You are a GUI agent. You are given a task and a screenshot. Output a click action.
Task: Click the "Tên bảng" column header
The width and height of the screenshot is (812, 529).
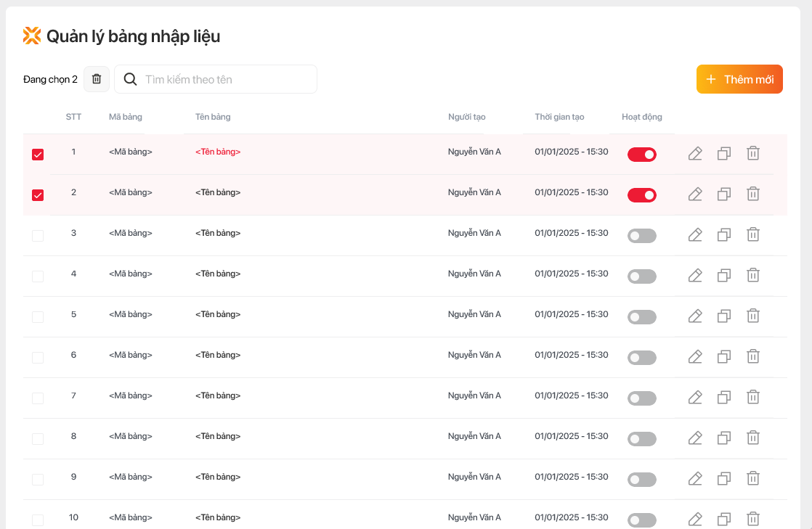pos(213,117)
